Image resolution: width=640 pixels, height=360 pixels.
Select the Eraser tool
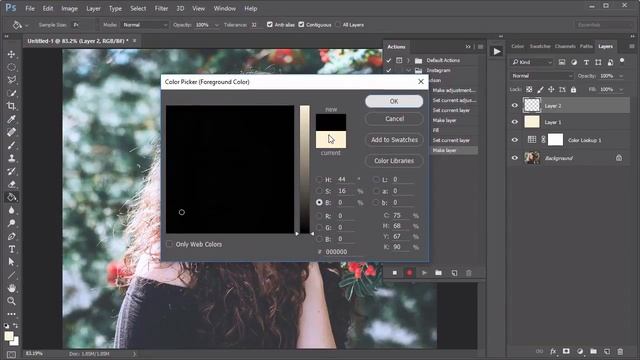point(11,184)
